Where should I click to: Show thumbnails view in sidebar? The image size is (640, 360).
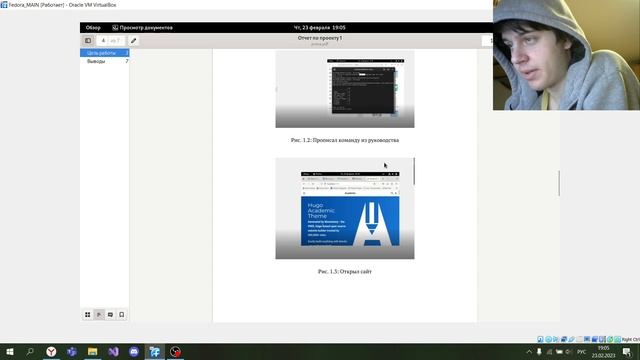88,315
